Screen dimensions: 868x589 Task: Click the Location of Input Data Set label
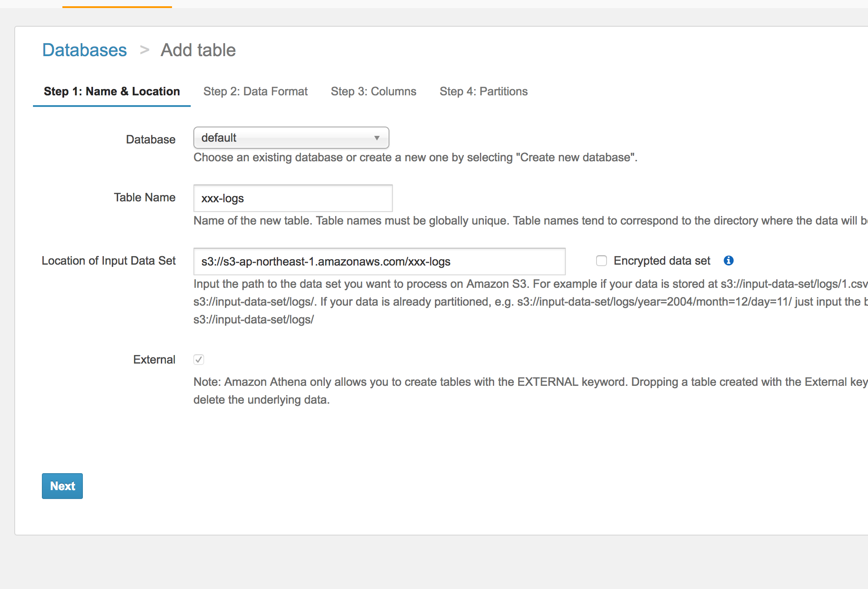[x=109, y=261]
